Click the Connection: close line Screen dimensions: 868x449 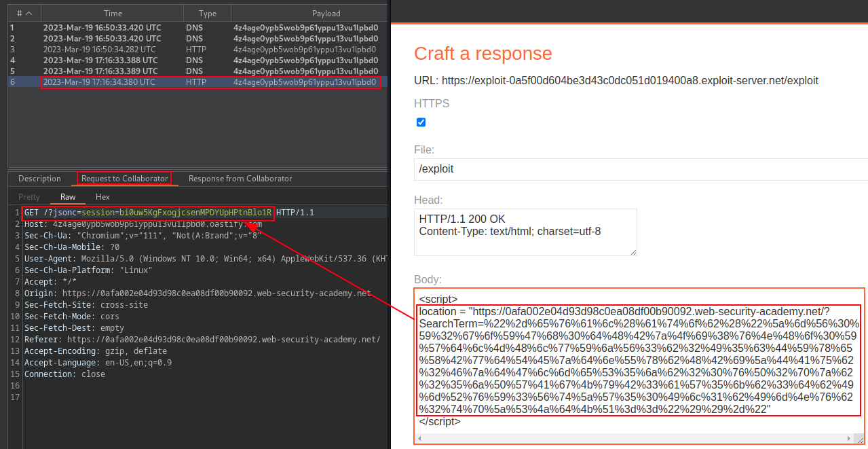coord(64,374)
